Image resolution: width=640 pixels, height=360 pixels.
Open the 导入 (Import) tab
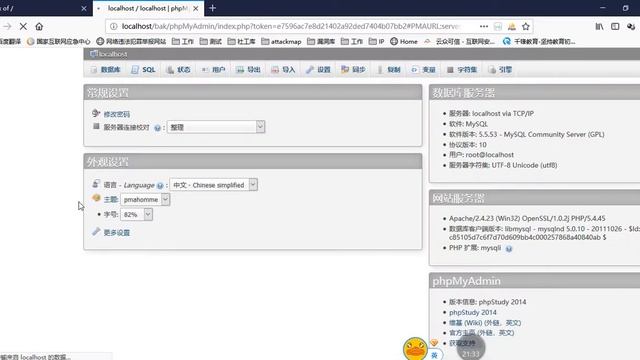click(x=283, y=70)
